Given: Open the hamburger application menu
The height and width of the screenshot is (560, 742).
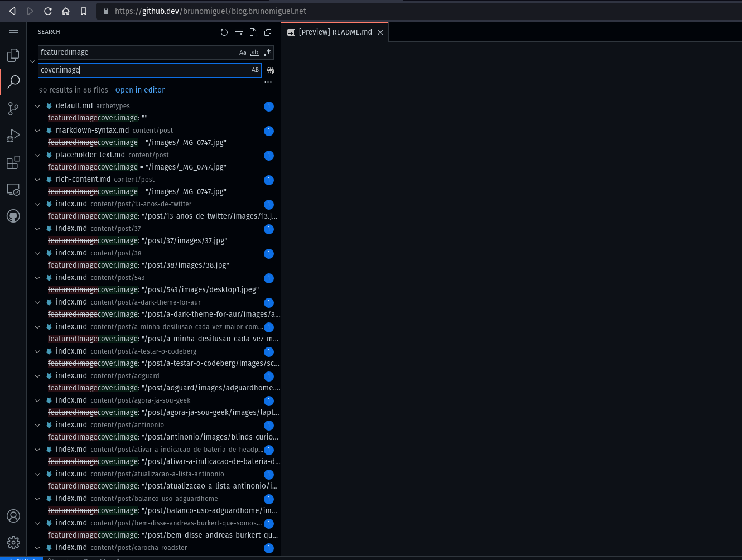Looking at the screenshot, I should pyautogui.click(x=13, y=32).
